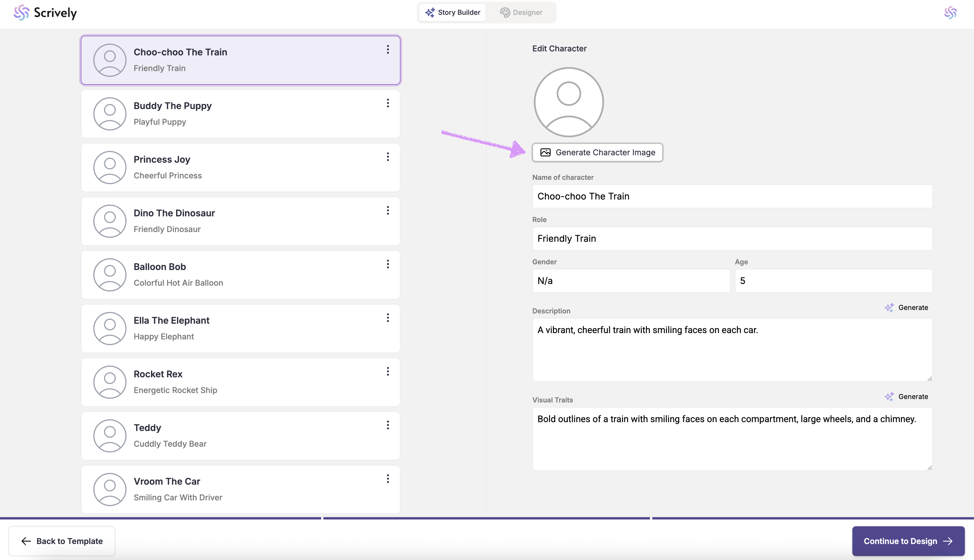
Task: Open three-dot menu for Teddy
Action: (x=388, y=425)
